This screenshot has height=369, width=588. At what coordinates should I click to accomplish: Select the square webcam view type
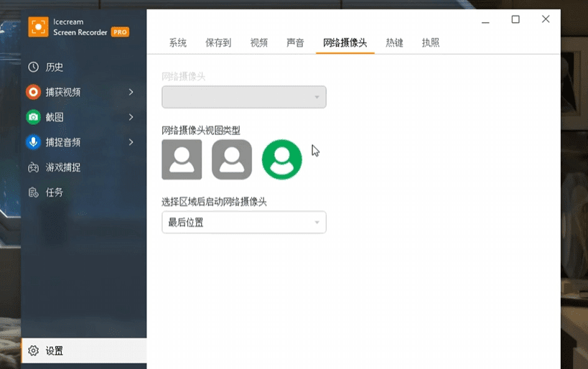[182, 160]
